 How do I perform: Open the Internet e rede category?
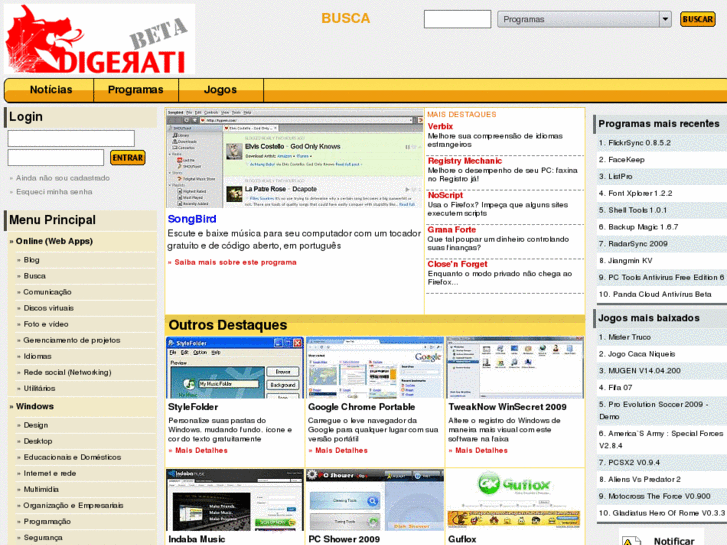click(x=50, y=473)
